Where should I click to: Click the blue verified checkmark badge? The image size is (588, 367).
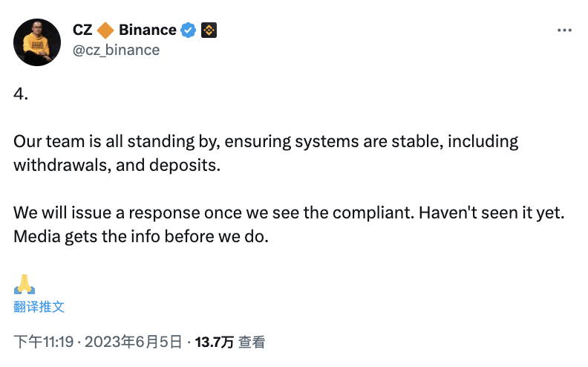[x=189, y=30]
